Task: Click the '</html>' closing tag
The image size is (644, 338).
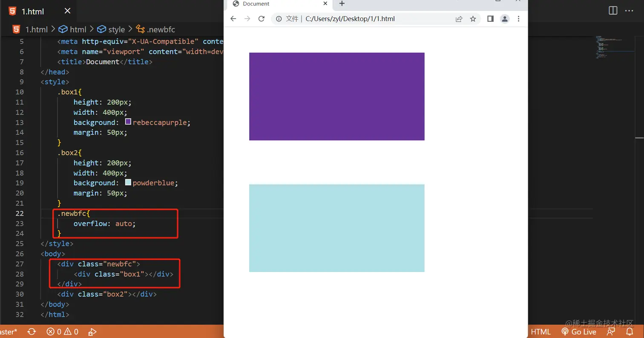Action: [55, 314]
